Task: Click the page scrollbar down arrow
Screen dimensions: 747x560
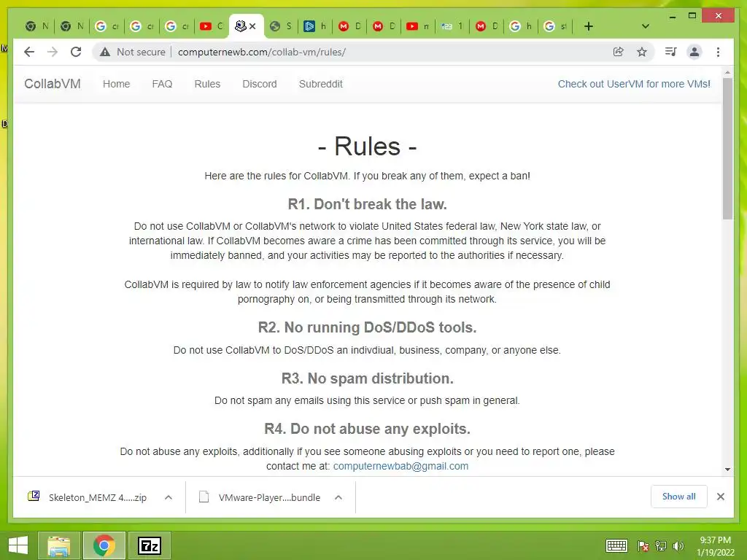Action: click(x=727, y=470)
